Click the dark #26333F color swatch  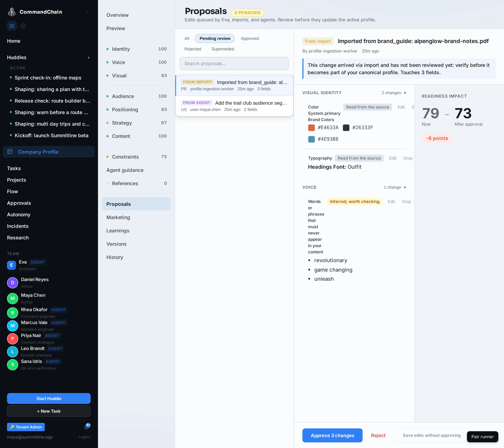346,127
